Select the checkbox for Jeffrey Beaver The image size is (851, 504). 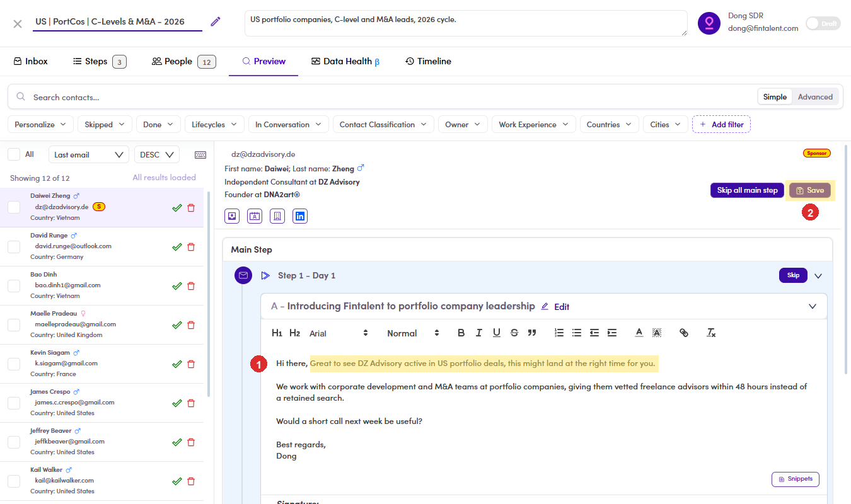[x=14, y=442]
